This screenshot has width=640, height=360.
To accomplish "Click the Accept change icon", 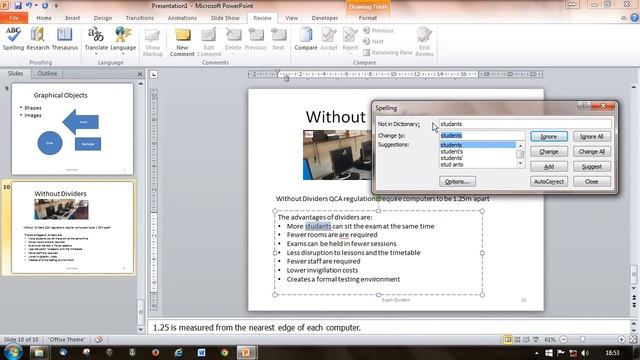I will [329, 41].
